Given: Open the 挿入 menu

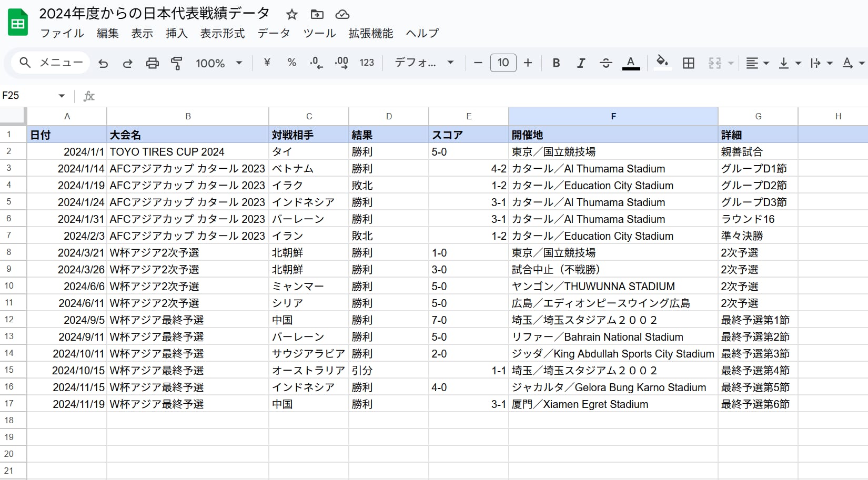Looking at the screenshot, I should pos(177,33).
